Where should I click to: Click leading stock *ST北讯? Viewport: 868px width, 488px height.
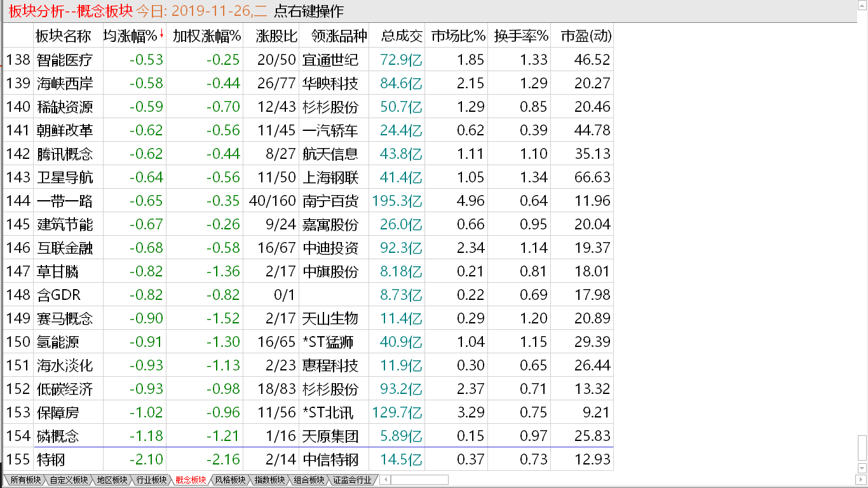[329, 412]
